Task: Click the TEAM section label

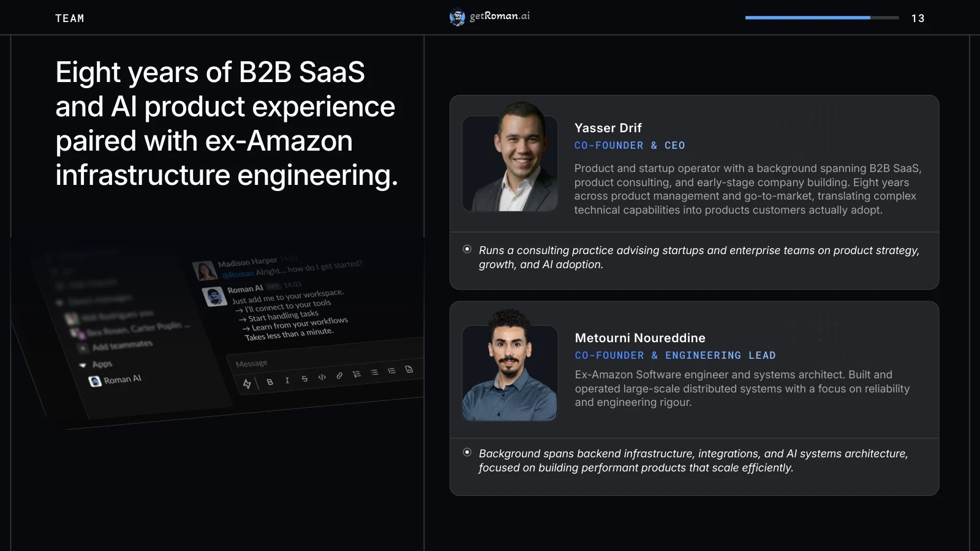Action: (x=70, y=18)
